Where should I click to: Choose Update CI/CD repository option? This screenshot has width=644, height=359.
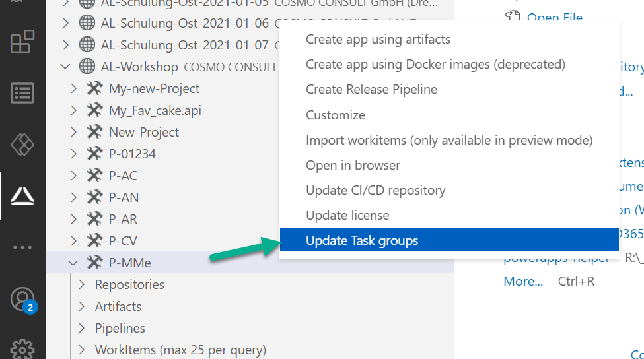point(375,190)
